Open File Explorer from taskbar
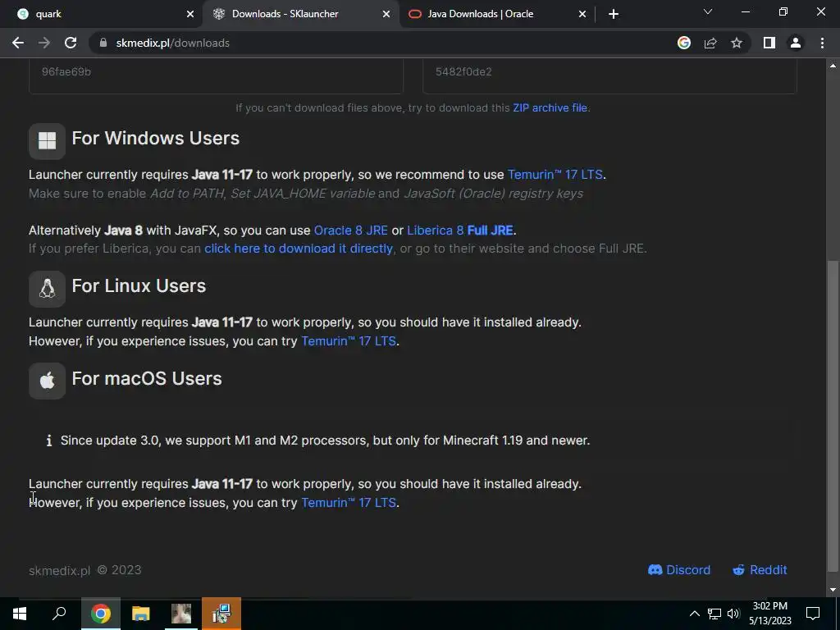This screenshot has height=630, width=840. tap(141, 614)
